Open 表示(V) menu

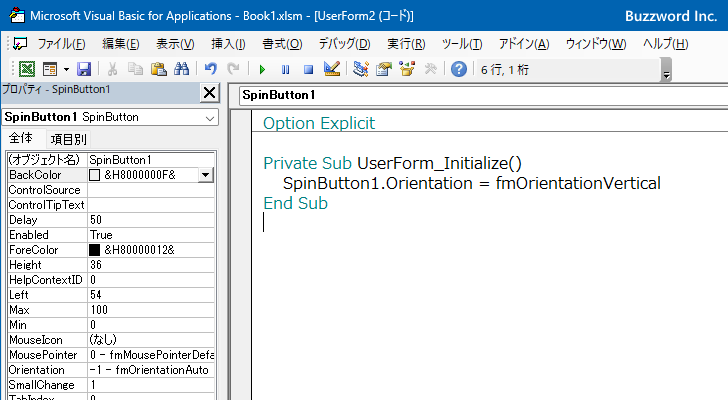pos(175,44)
